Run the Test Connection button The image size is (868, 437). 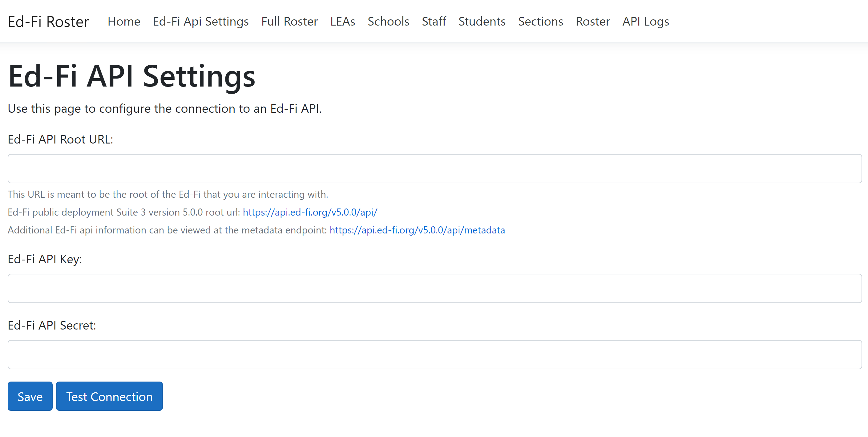(x=109, y=396)
